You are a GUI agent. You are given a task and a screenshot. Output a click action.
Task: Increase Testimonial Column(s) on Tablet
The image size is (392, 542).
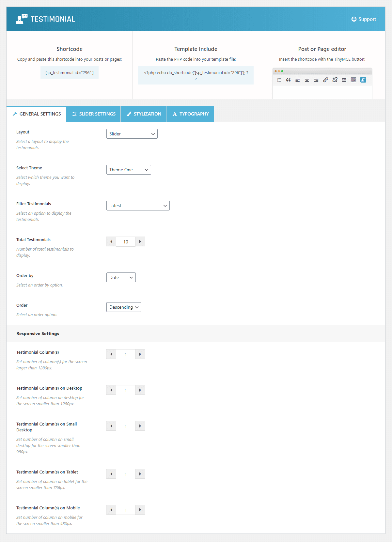[140, 474]
